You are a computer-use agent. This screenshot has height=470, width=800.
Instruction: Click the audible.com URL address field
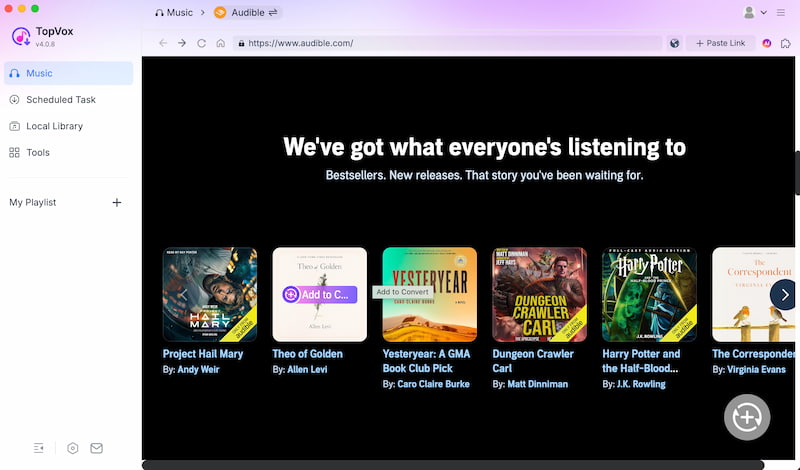447,43
